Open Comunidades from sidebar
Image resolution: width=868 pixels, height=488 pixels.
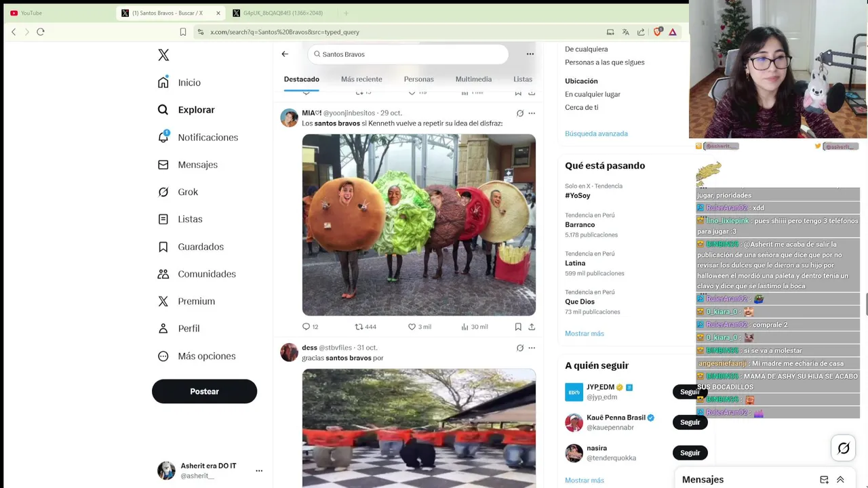pos(197,274)
